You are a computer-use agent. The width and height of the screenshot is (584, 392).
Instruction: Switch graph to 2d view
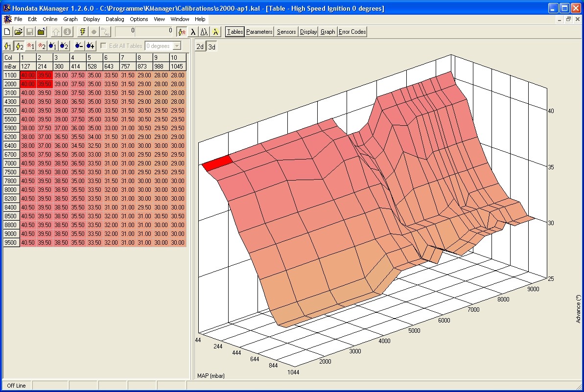click(x=200, y=46)
